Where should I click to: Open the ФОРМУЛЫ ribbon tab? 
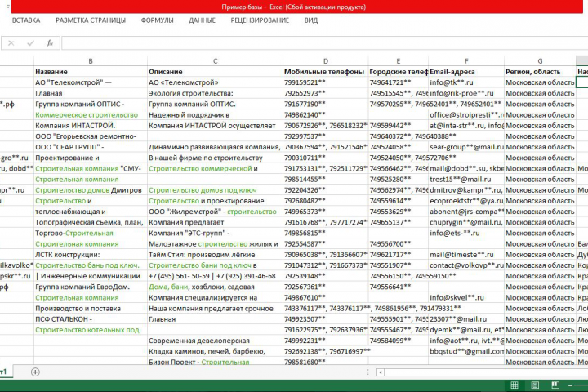pos(157,20)
